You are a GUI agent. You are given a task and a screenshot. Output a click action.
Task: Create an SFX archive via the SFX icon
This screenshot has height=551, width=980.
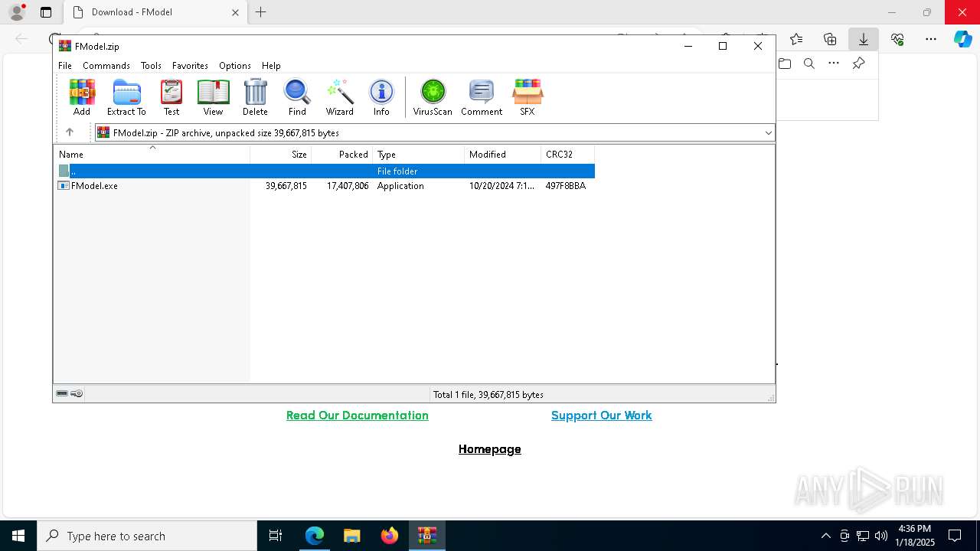pos(528,97)
